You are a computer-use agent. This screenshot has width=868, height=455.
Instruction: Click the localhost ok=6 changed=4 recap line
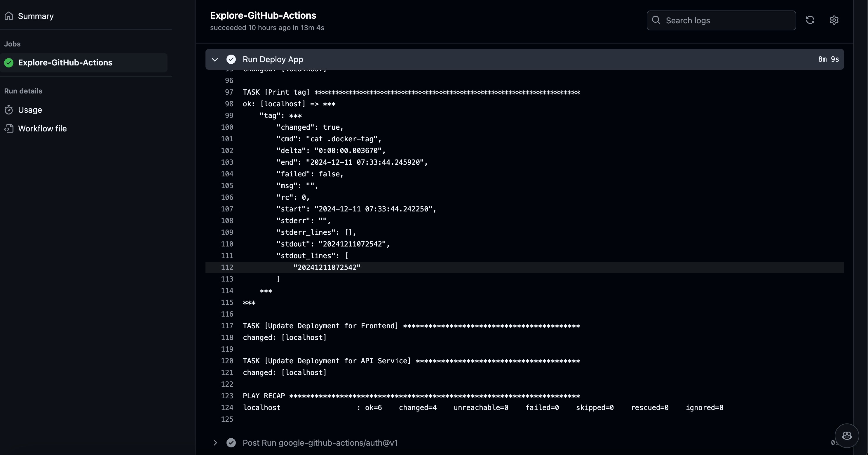tap(483, 408)
